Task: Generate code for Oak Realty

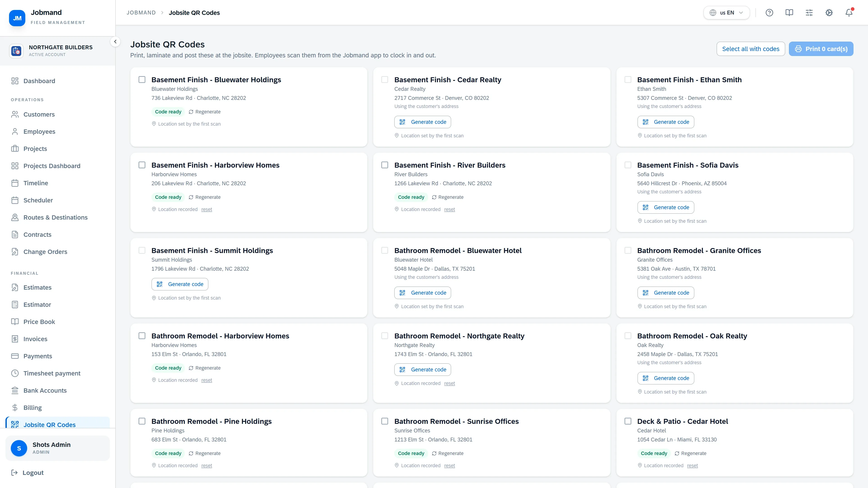Action: pos(665,378)
